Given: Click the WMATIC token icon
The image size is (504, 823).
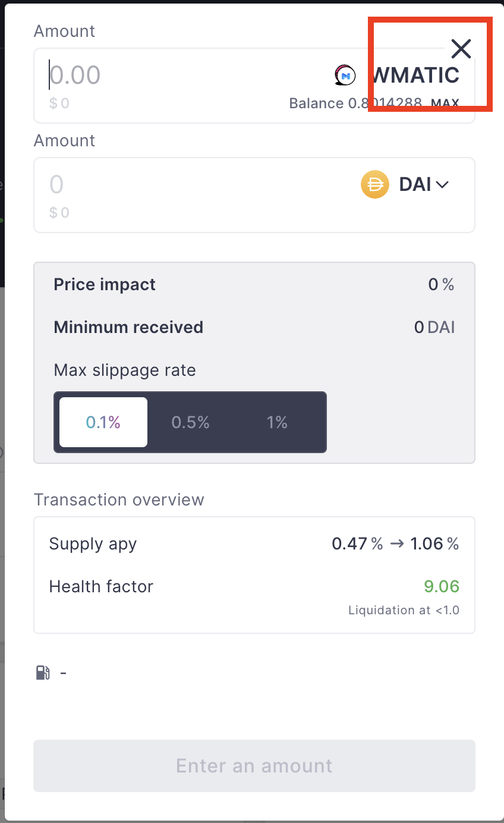Looking at the screenshot, I should coord(344,76).
